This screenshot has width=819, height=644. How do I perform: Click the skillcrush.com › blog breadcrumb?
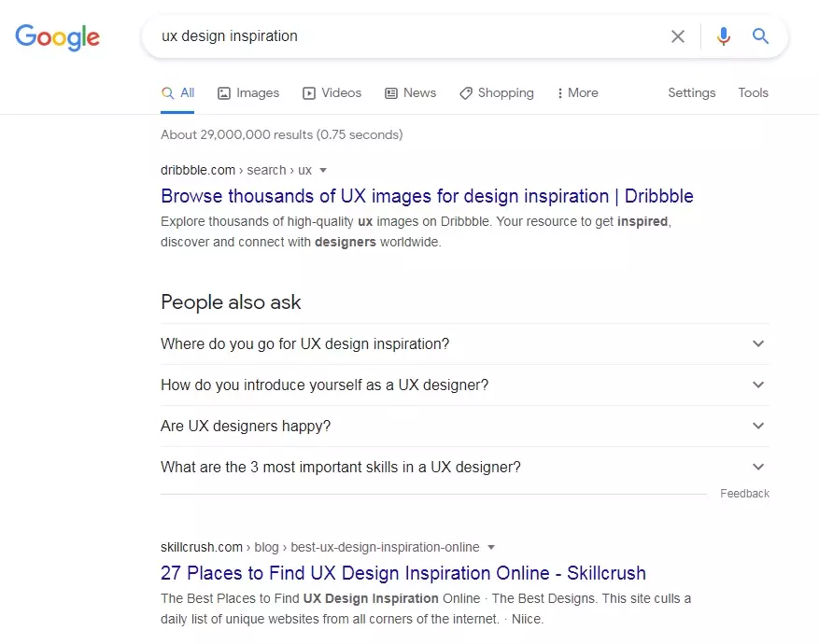pos(320,548)
